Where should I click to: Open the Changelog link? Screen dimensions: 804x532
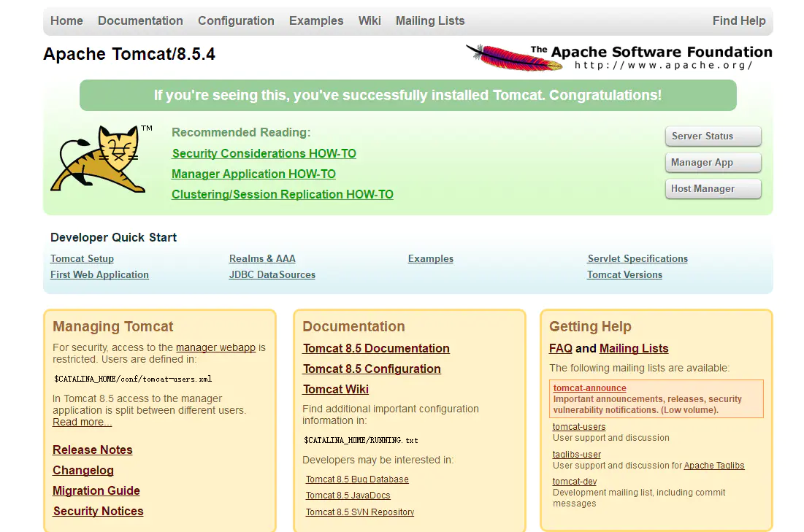coord(83,470)
